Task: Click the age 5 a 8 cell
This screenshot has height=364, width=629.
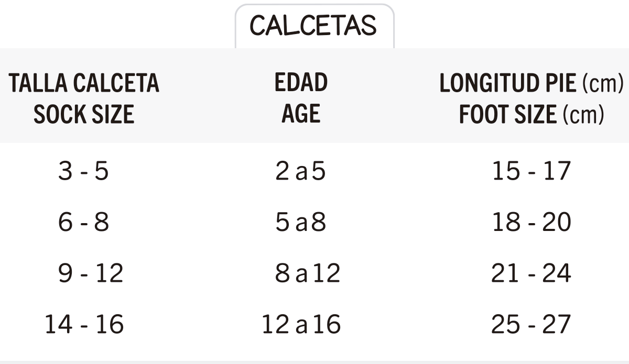Action: point(300,223)
